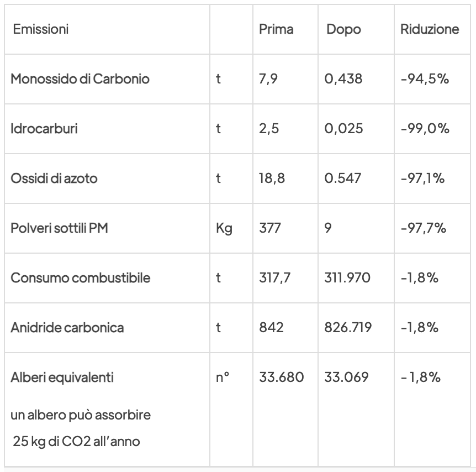Click the "Alberi equivalenti" text

pos(62,378)
